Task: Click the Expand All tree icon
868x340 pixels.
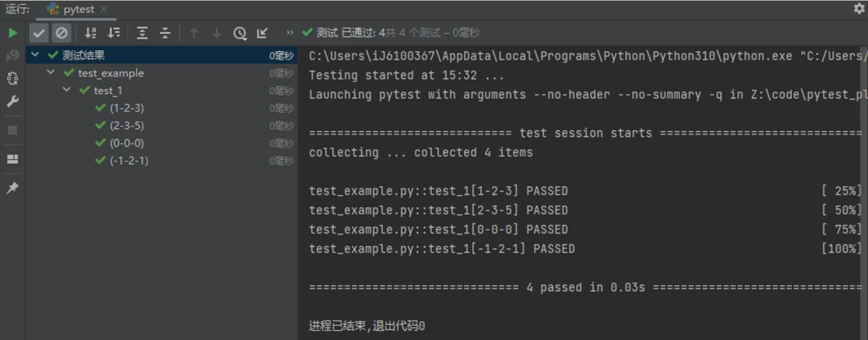Action: click(x=142, y=33)
